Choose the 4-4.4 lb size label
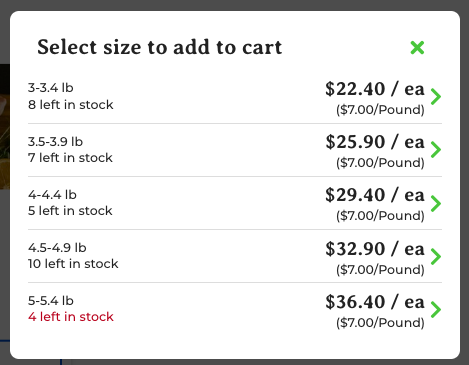The width and height of the screenshot is (469, 365). pyautogui.click(x=52, y=195)
